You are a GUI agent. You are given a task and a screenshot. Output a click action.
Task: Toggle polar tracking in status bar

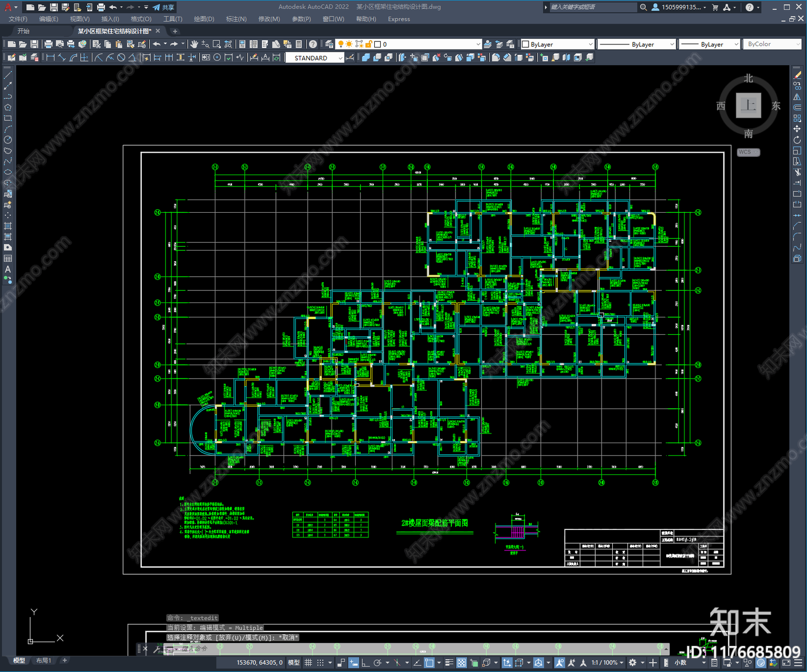pyautogui.click(x=377, y=662)
